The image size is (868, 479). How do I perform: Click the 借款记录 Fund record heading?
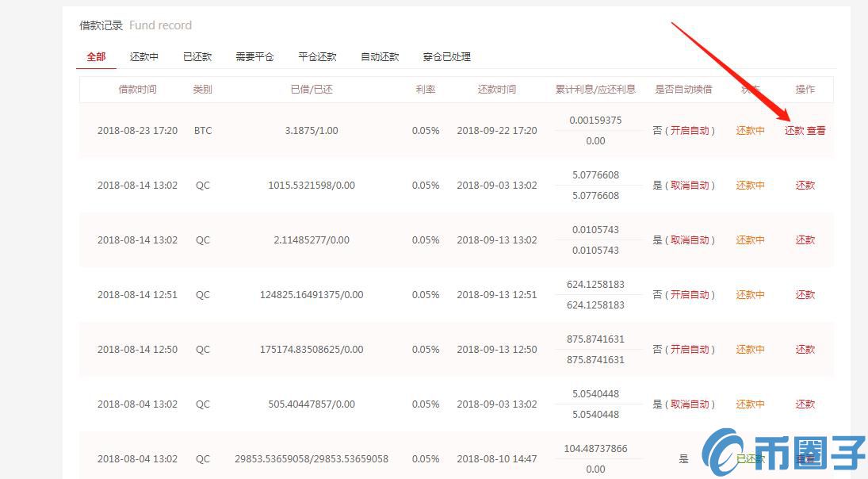pos(136,25)
